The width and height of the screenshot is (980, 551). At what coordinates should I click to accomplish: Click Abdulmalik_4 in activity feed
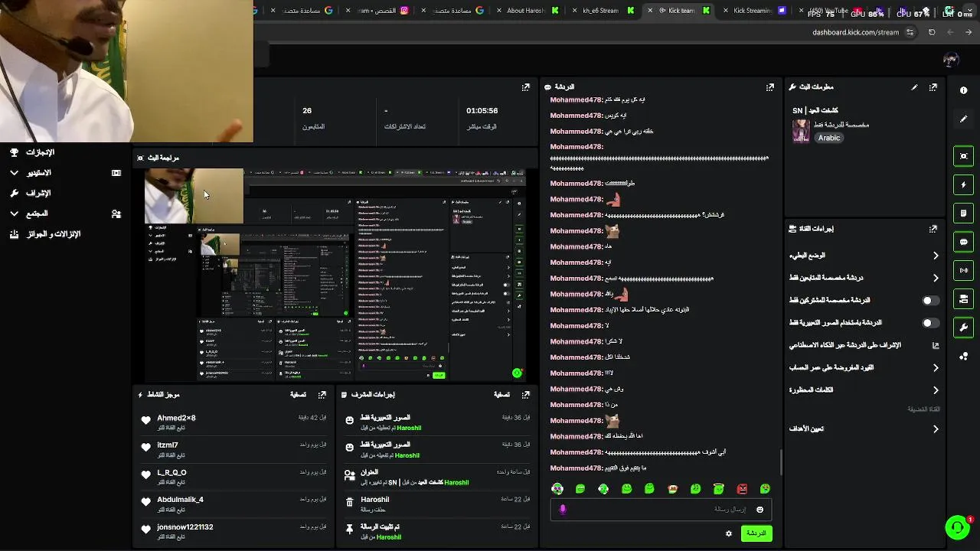click(x=180, y=500)
